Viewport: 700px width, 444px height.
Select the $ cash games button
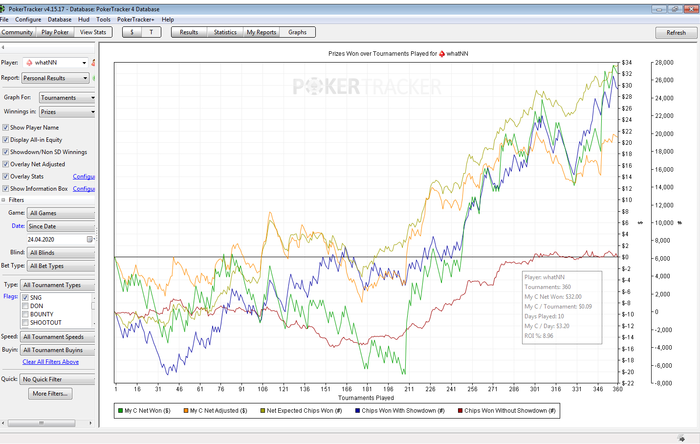132,32
